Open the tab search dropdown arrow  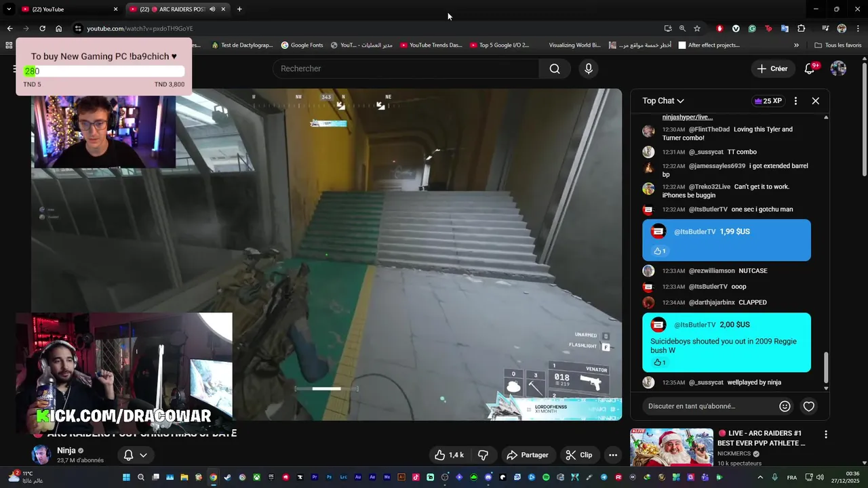(9, 9)
